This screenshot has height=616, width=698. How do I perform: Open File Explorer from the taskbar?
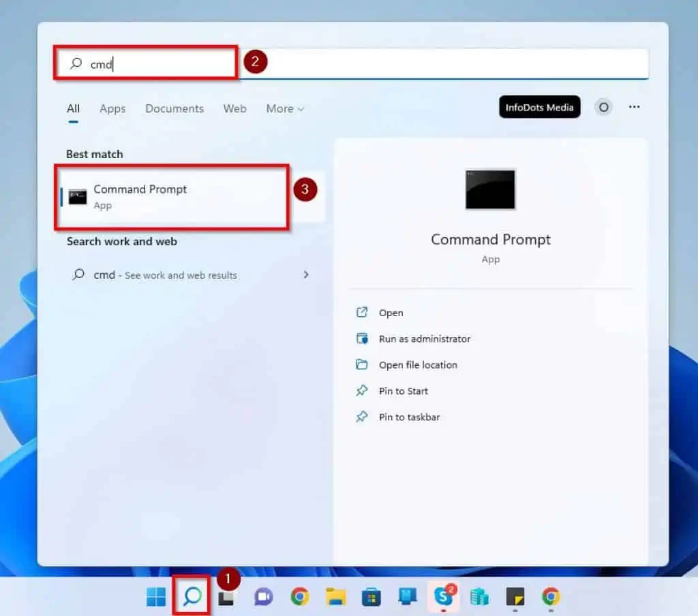335,597
